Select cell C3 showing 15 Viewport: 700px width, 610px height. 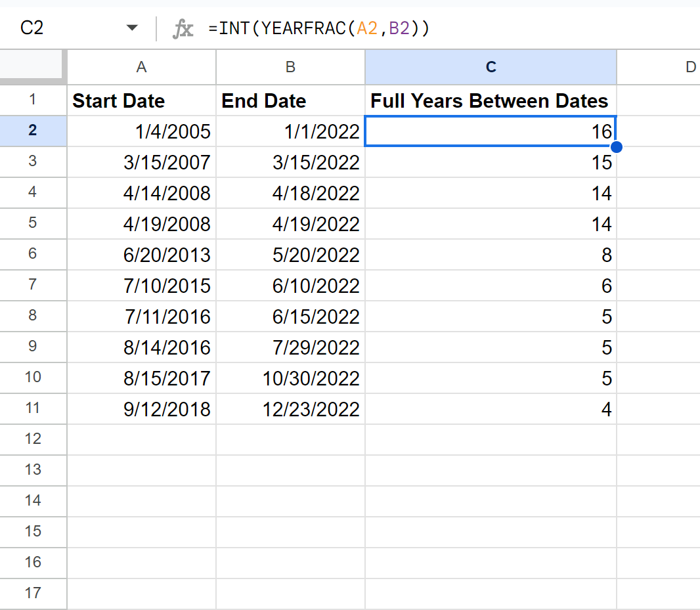point(491,162)
